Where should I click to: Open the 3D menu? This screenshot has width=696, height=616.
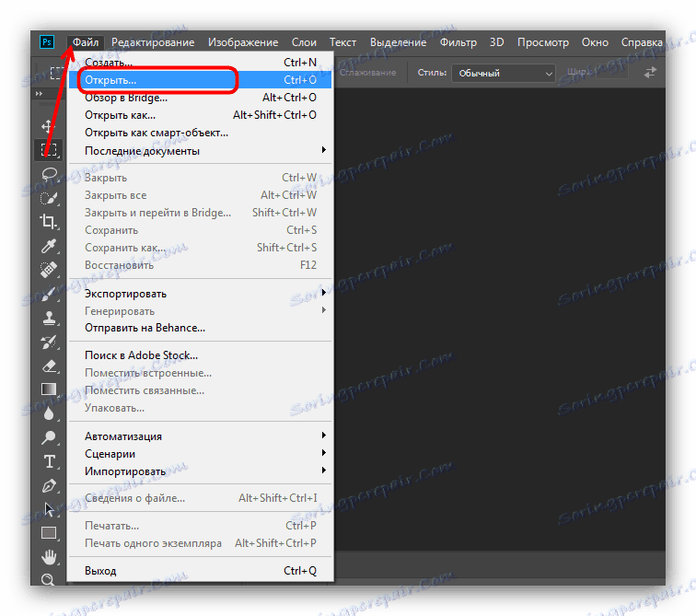pos(497,42)
